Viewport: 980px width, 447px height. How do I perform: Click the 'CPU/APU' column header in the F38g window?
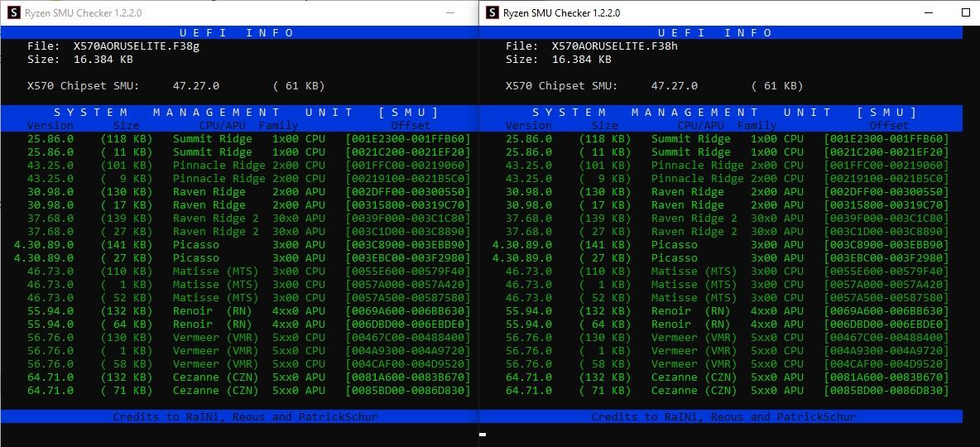223,126
